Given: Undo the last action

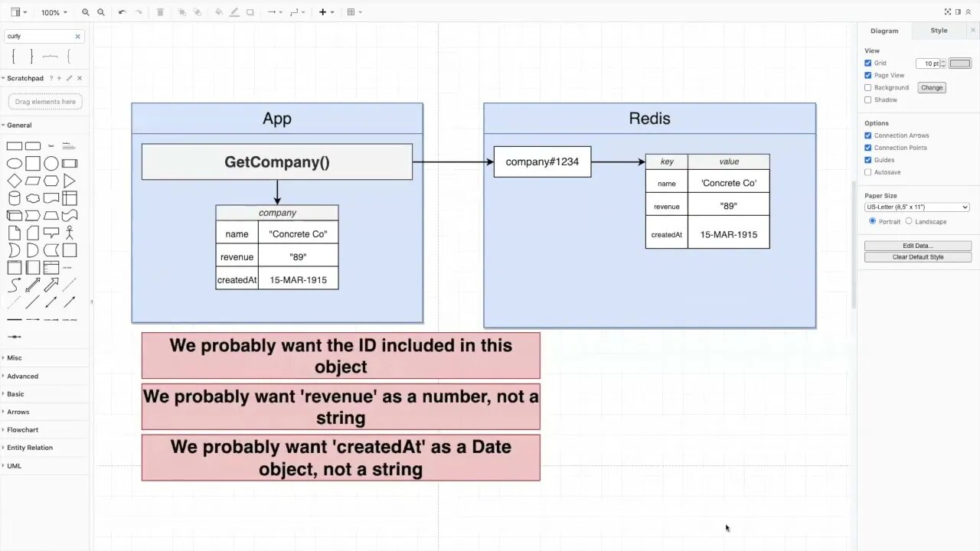Looking at the screenshot, I should (x=122, y=12).
